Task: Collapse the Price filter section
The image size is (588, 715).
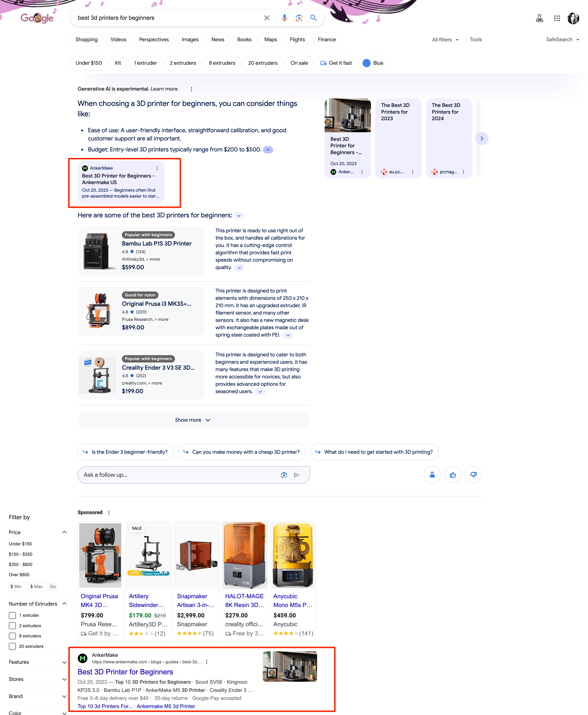Action: coord(64,532)
